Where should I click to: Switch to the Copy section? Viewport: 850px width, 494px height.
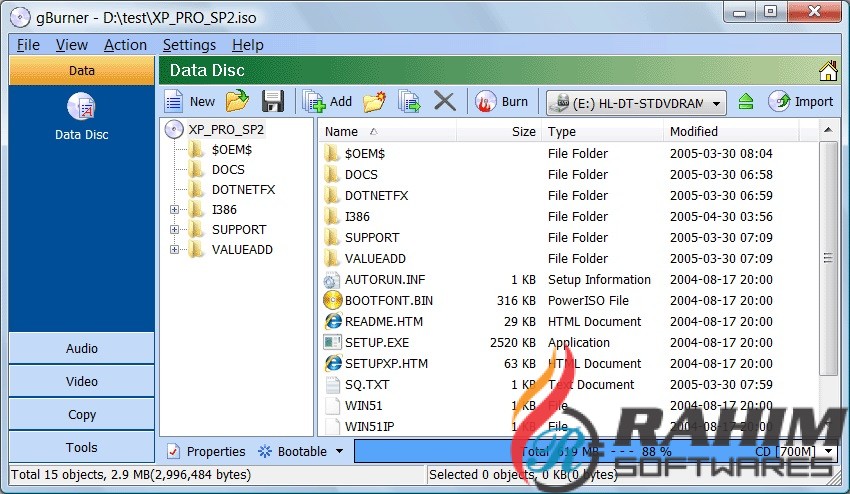(82, 414)
